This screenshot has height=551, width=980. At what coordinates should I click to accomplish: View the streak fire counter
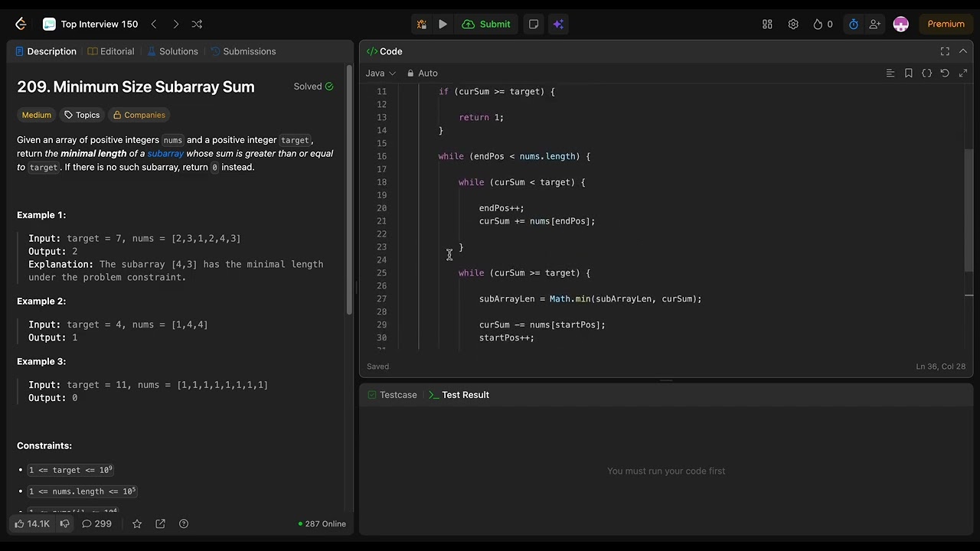(x=822, y=24)
